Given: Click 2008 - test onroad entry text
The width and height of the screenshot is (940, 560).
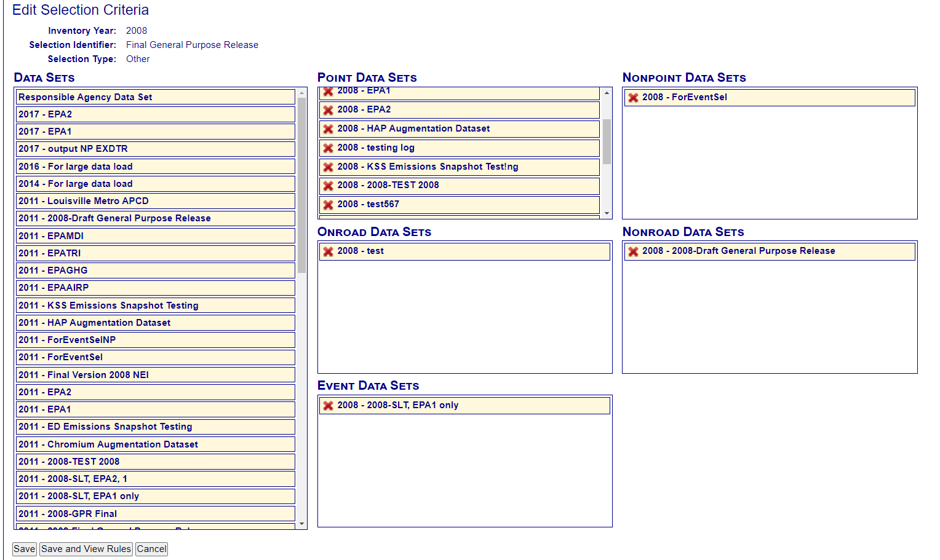Looking at the screenshot, I should tap(360, 251).
